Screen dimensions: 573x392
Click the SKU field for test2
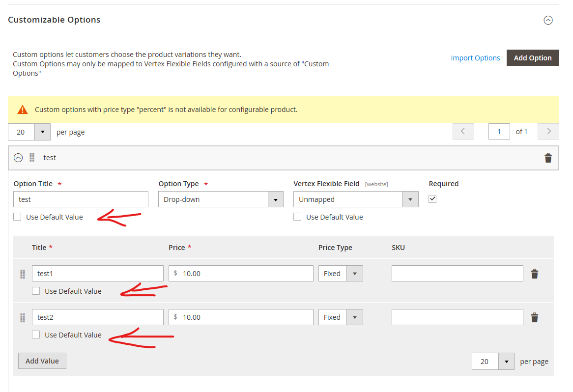point(457,317)
